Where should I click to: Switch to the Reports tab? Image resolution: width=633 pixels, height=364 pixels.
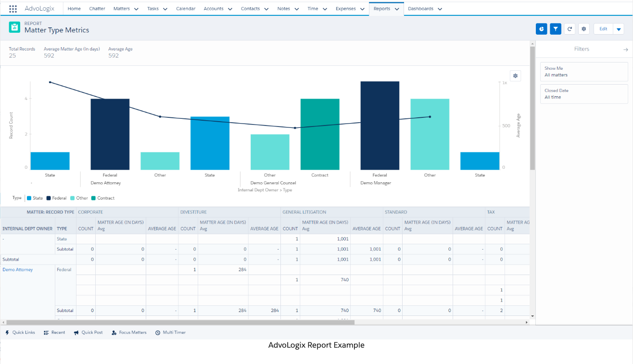coord(382,8)
